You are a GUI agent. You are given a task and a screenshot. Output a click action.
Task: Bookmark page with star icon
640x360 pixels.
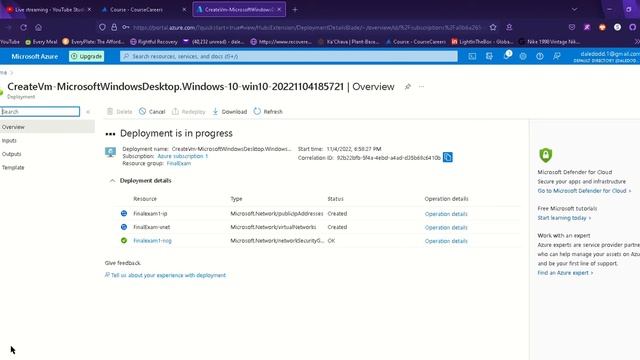coord(493,27)
